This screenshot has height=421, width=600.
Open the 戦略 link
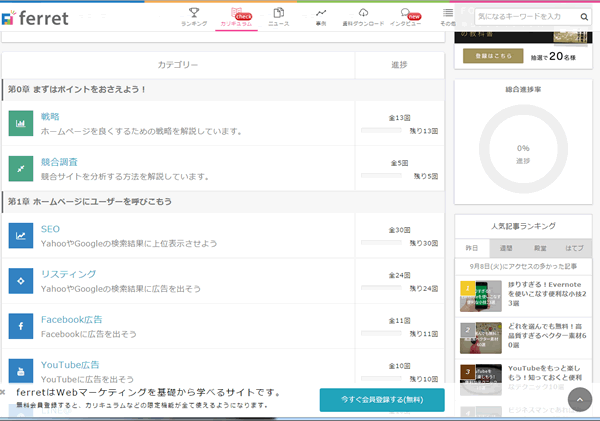click(50, 116)
